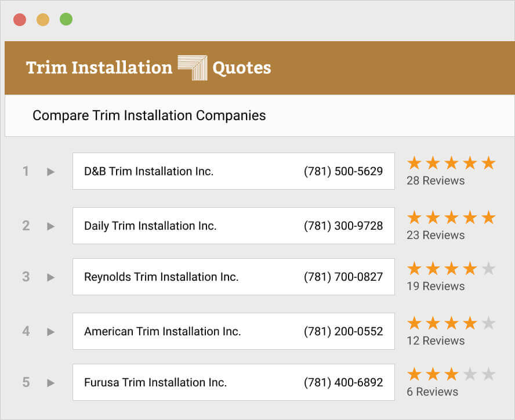
Task: Expand details for D&B Trim Installation Inc.
Action: (50, 171)
